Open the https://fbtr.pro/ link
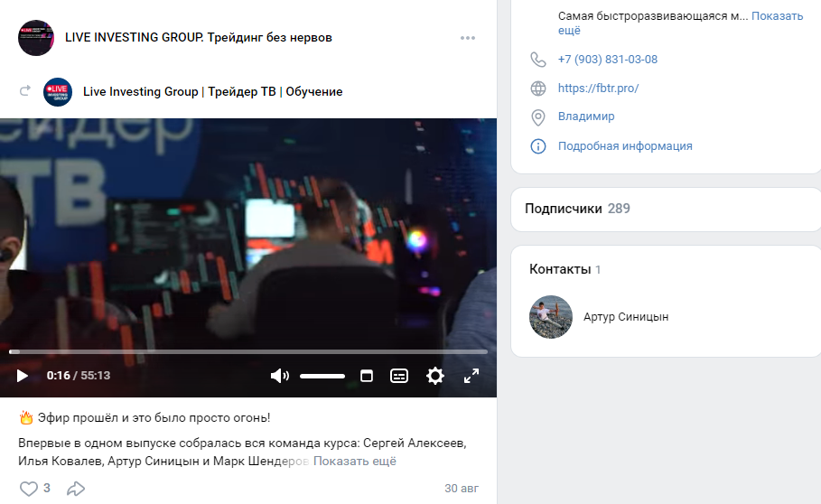 point(599,88)
